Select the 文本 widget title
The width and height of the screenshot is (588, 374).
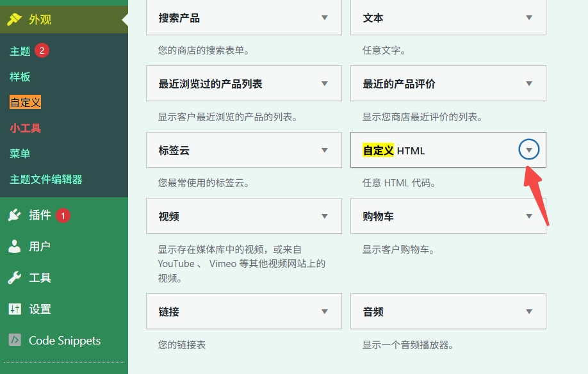[373, 18]
